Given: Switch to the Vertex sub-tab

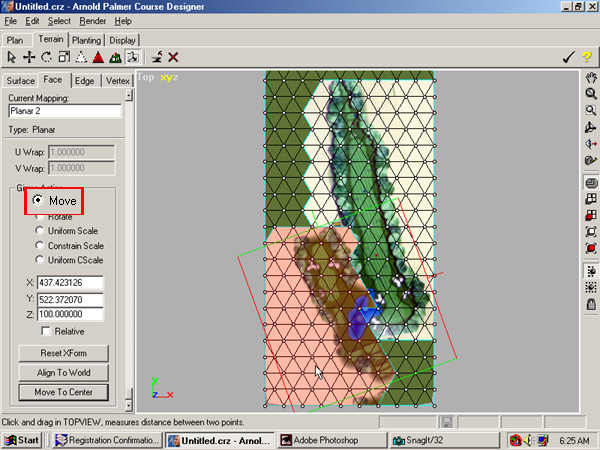Looking at the screenshot, I should [118, 81].
